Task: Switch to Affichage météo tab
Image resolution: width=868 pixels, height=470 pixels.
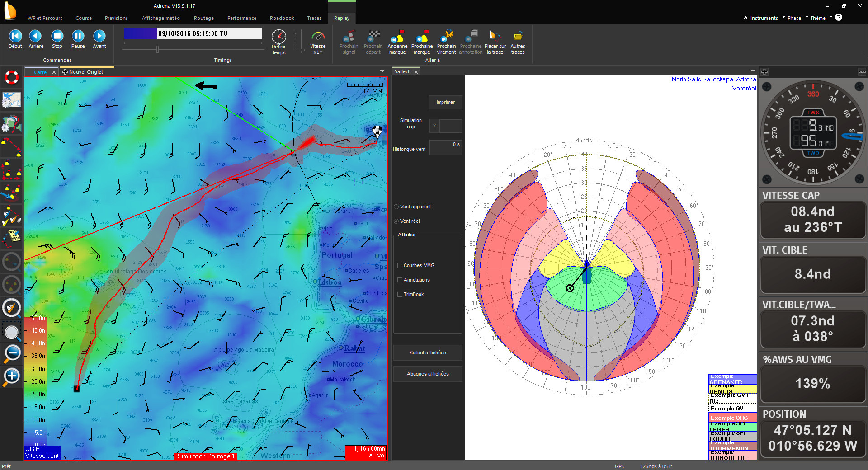Action: point(160,18)
